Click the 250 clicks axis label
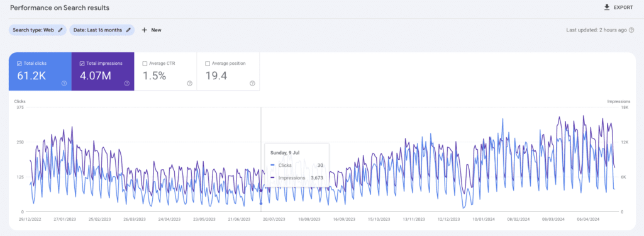644x236 pixels. 20,142
